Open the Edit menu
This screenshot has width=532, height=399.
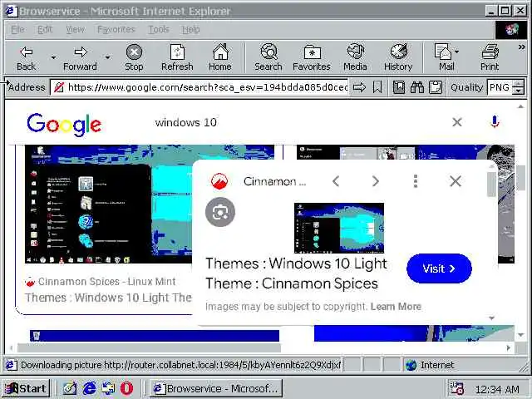(x=45, y=30)
